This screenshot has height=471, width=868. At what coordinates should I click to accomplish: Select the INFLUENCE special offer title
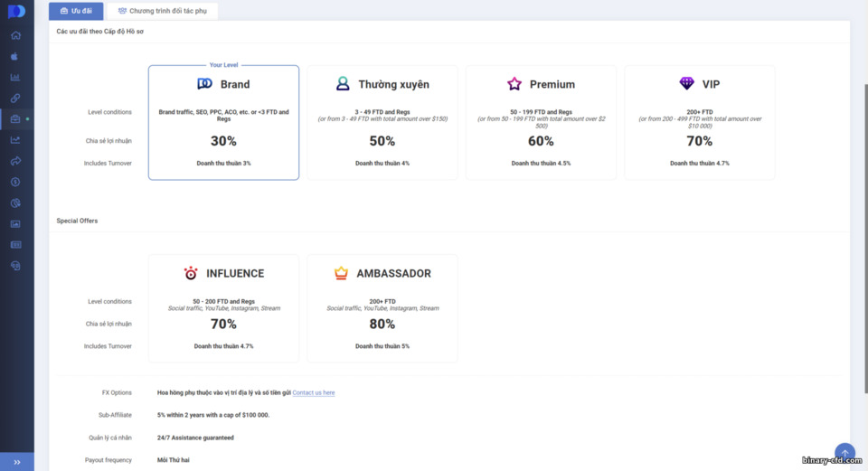click(235, 273)
